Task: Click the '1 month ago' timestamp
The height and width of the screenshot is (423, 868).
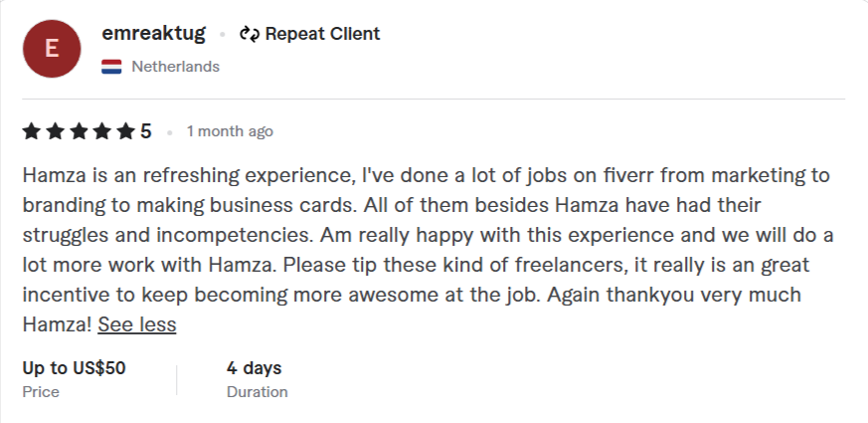Action: [230, 131]
